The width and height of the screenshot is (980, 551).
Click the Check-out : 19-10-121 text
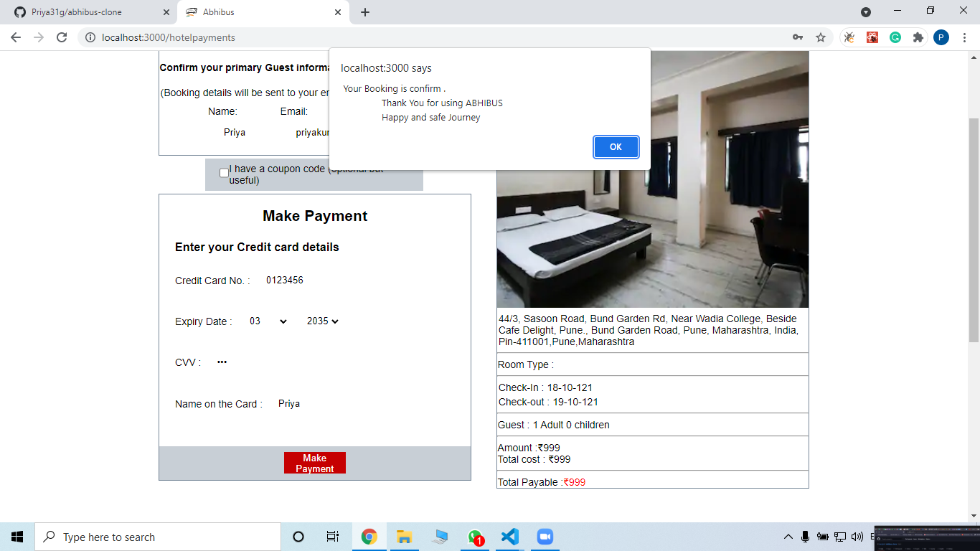coord(548,402)
